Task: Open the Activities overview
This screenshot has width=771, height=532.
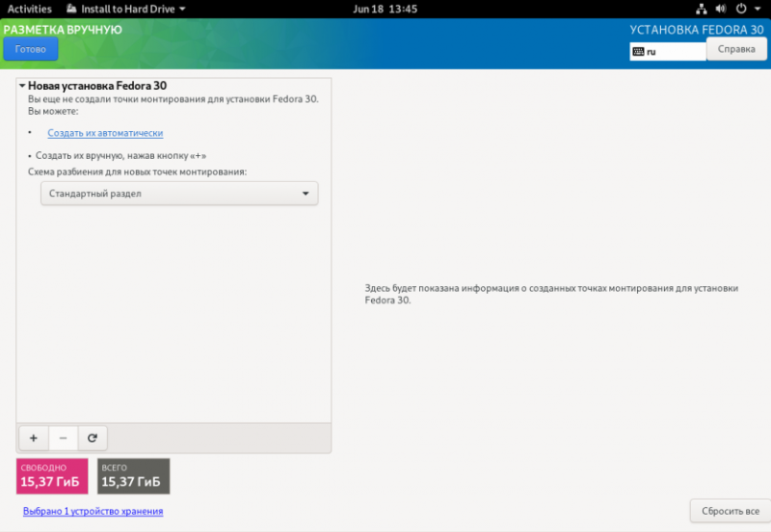Action: 30,9
